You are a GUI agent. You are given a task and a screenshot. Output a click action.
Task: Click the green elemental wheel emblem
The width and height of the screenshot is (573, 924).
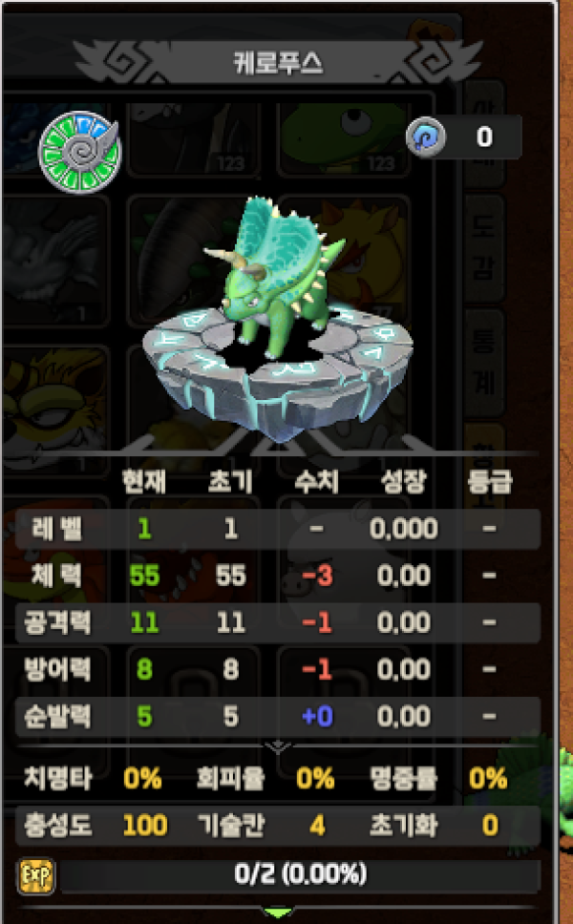(79, 152)
